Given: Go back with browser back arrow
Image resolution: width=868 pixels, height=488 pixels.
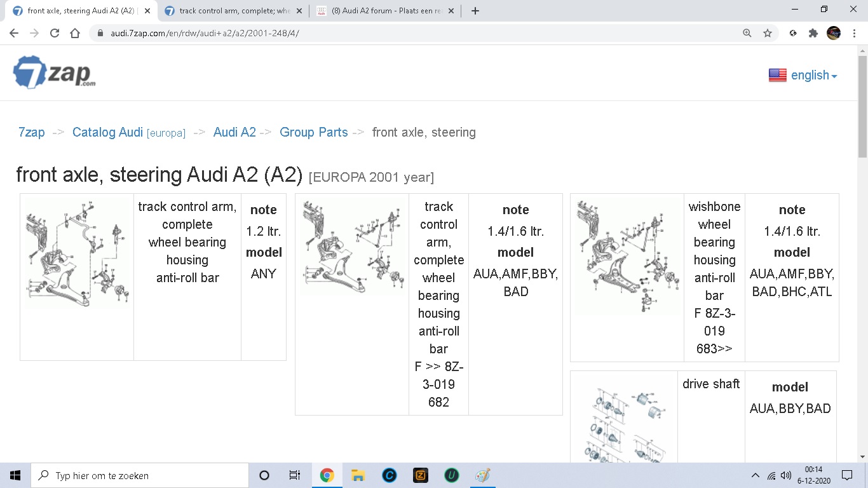Looking at the screenshot, I should [14, 34].
